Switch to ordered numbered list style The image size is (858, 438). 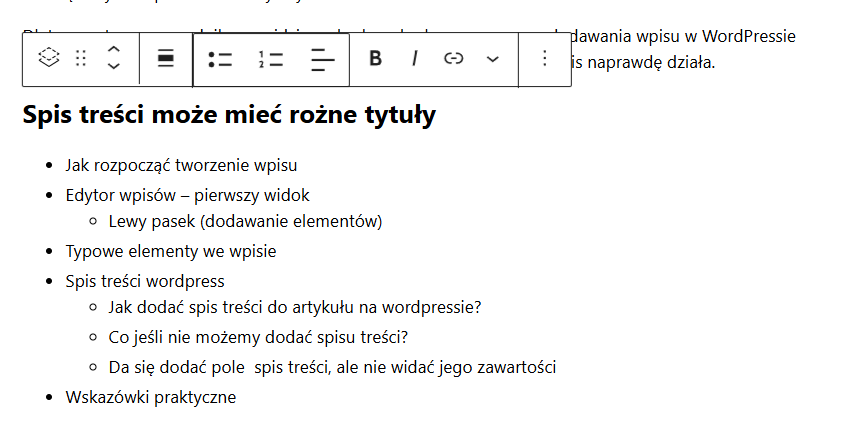pos(270,59)
